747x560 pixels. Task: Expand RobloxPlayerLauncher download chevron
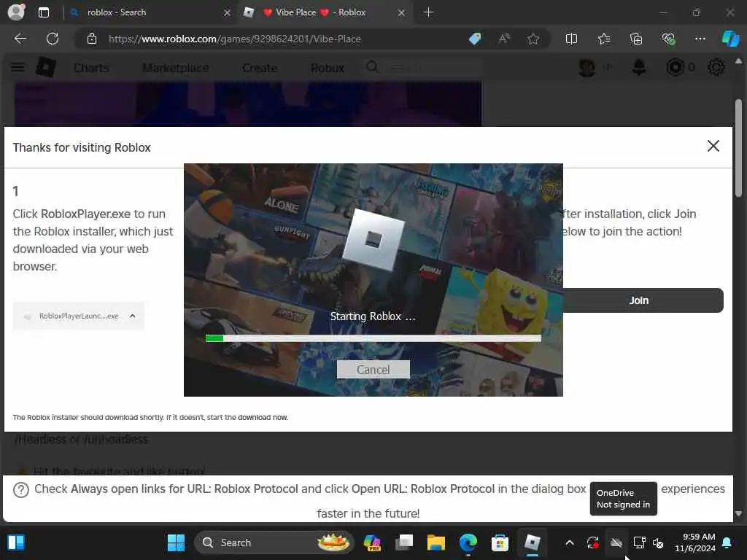click(x=133, y=316)
